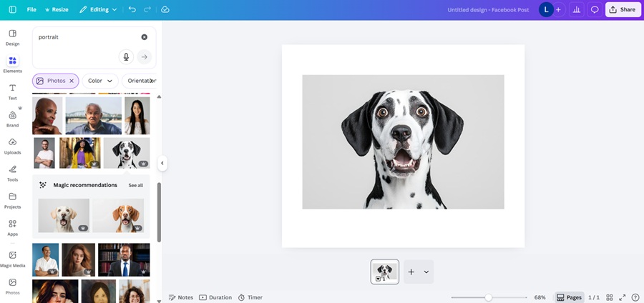The height and width of the screenshot is (303, 644).
Task: Open the Design sidebar tab
Action: [x=12, y=37]
